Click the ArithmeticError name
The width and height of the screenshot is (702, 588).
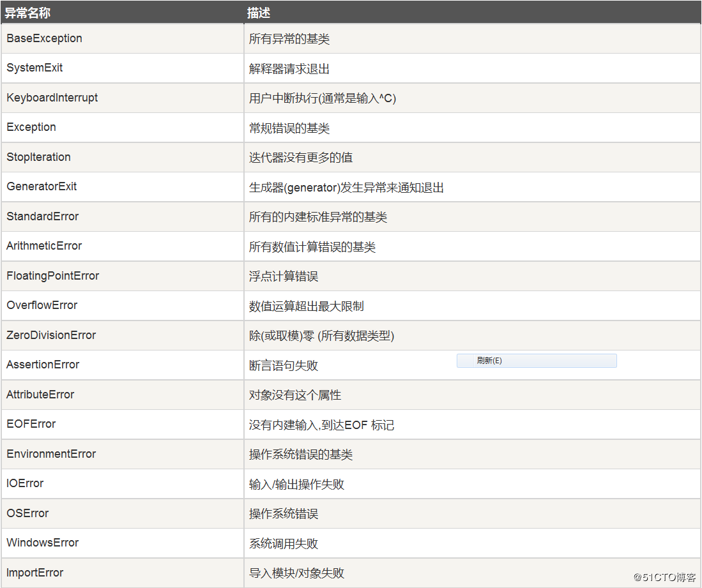44,246
